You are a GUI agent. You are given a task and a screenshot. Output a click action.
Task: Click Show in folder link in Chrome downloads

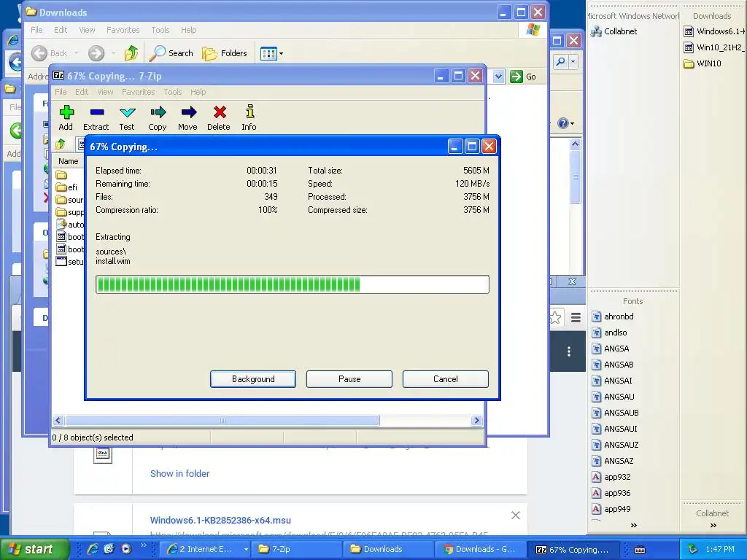tap(179, 473)
